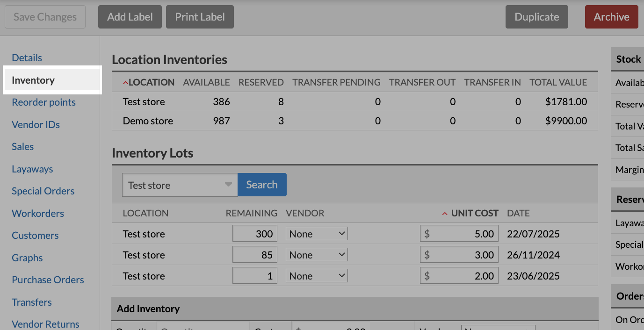Viewport: 644px width, 330px height.
Task: Duplicate this item with Duplicate button
Action: pos(536,17)
